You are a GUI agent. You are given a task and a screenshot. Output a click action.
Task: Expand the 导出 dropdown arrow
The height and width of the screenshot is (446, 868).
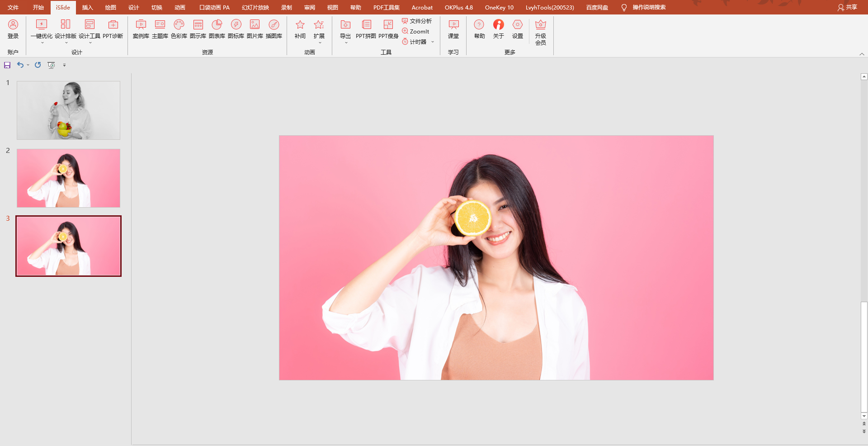coord(346,43)
